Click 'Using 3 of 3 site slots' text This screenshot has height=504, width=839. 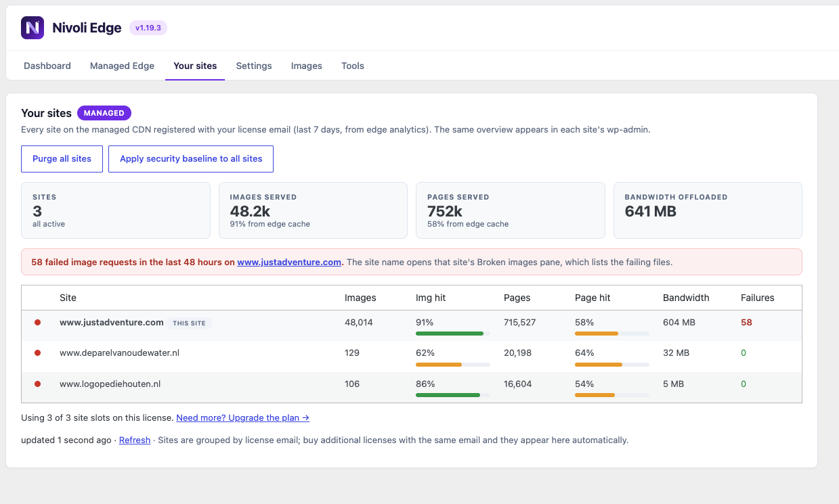(98, 418)
